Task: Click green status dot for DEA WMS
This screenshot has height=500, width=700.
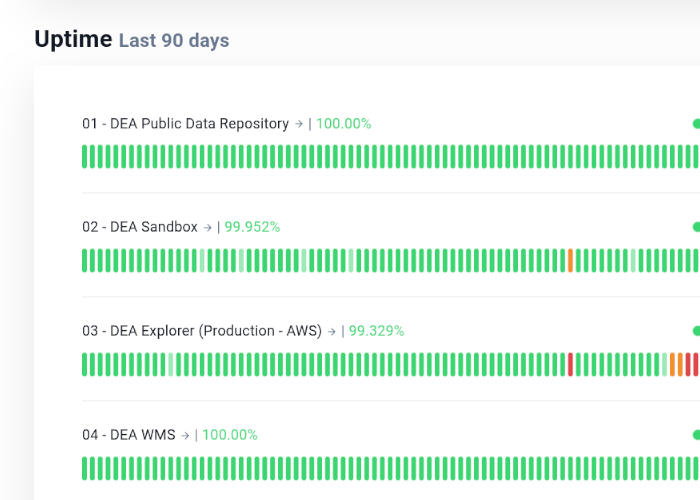Action: pyautogui.click(x=696, y=435)
